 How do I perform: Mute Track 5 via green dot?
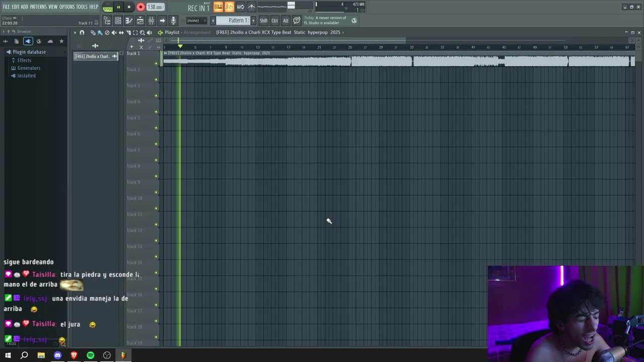pos(156,128)
